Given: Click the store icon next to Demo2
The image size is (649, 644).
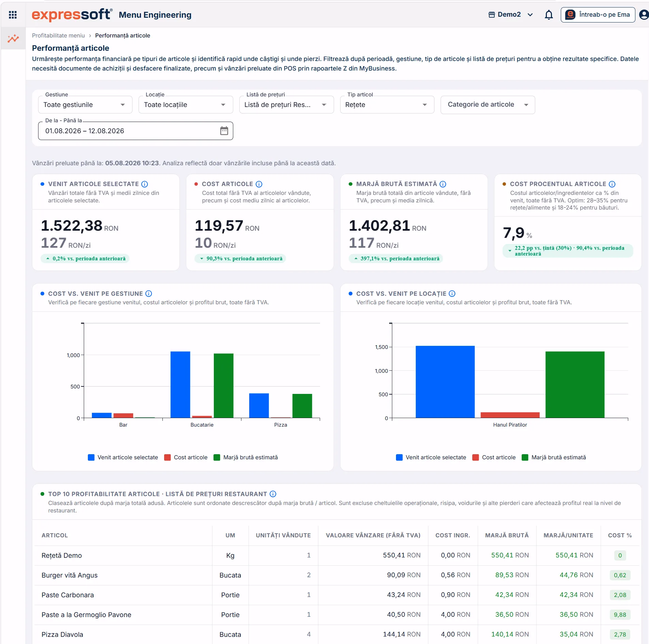Looking at the screenshot, I should (x=492, y=15).
